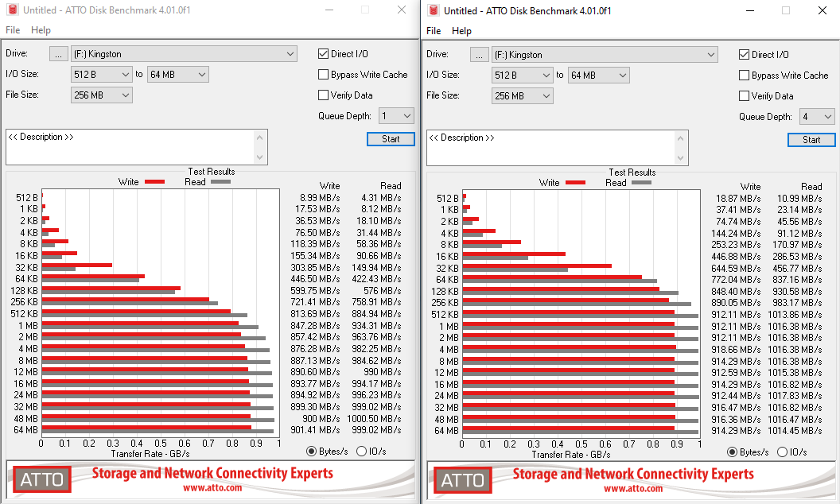Click the 48 MB row label in right chart
This screenshot has height=504, width=840.
pyautogui.click(x=446, y=420)
